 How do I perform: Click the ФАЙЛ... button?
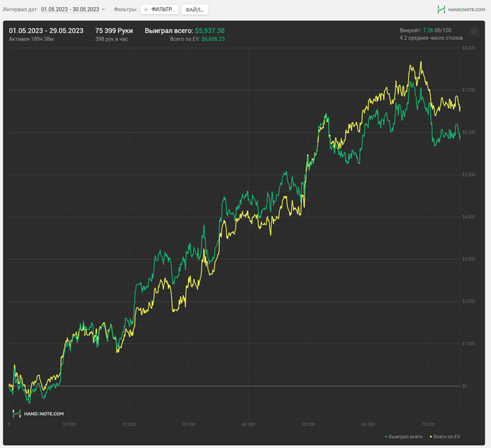[x=194, y=10]
